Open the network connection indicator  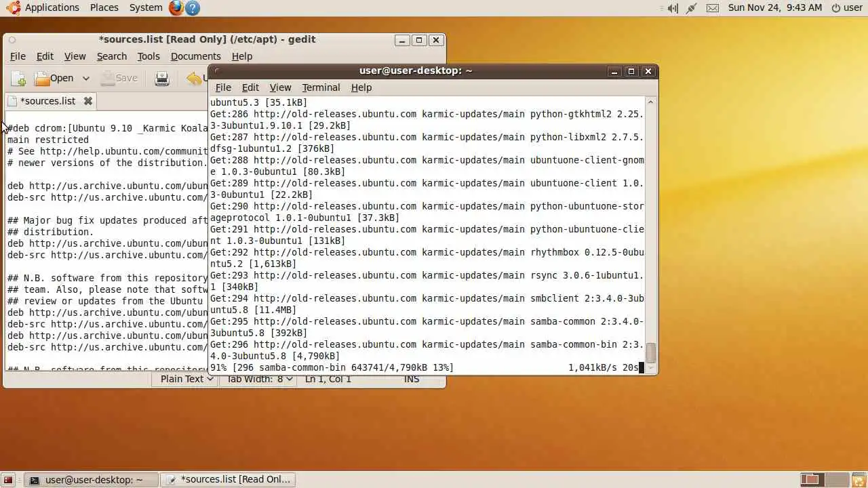[x=692, y=8]
